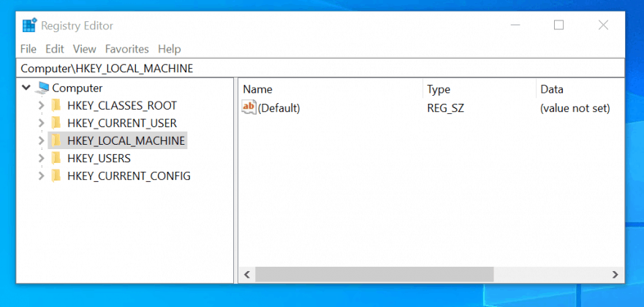Expand the HKEY_LOCAL_MACHINE key
The height and width of the screenshot is (307, 644).
41,140
